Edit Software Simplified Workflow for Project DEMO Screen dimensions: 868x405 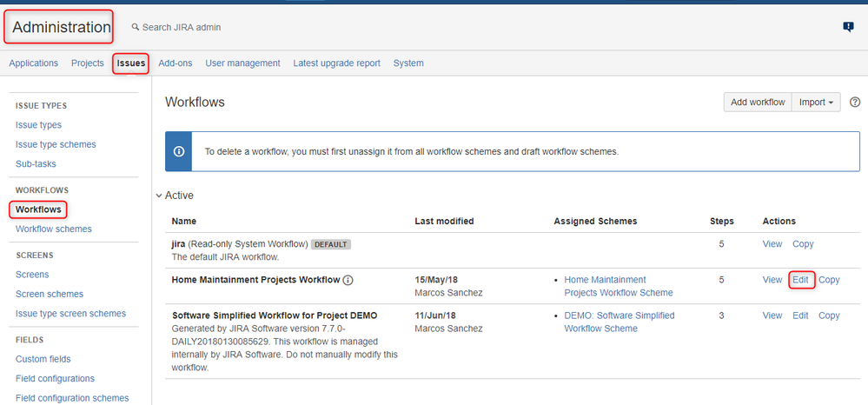(800, 315)
